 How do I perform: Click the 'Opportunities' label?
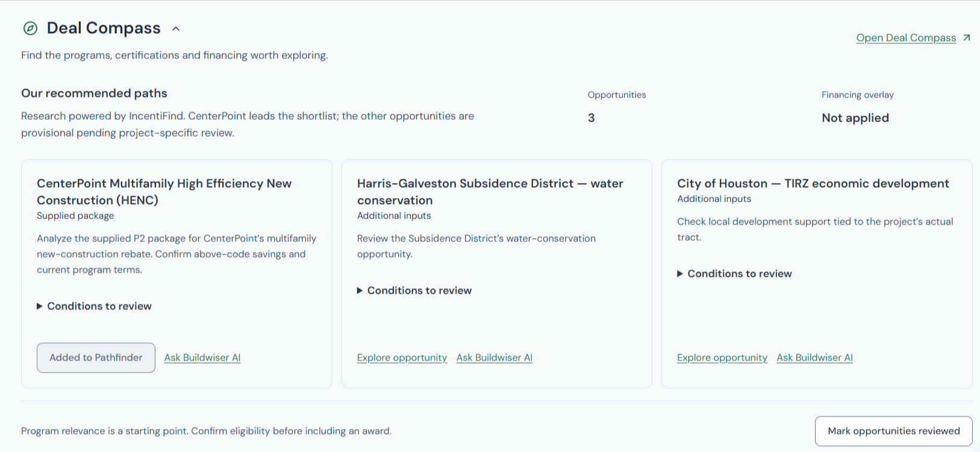(x=617, y=95)
